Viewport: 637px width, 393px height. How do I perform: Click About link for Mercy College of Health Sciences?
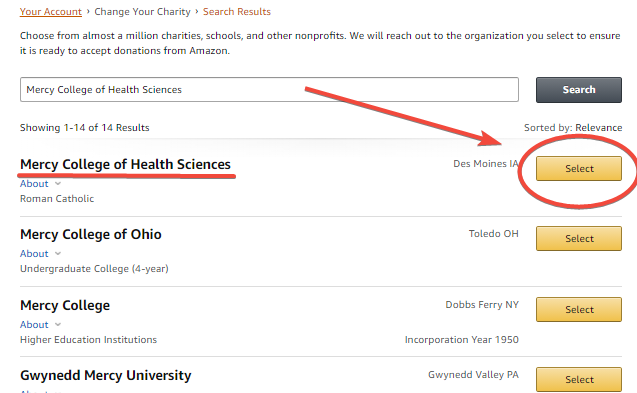(x=34, y=184)
